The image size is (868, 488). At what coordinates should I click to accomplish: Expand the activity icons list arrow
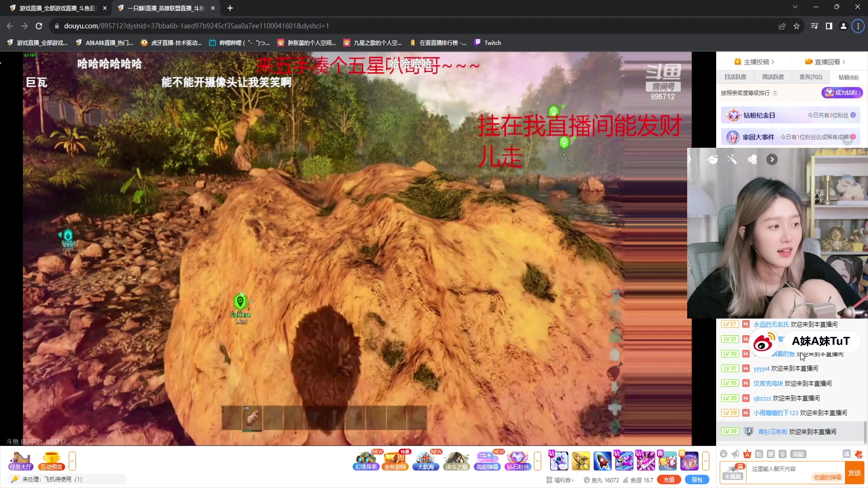click(538, 461)
